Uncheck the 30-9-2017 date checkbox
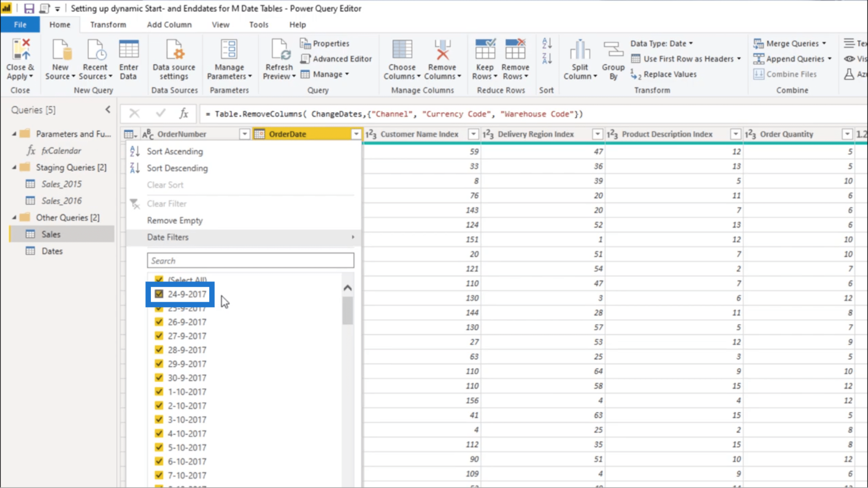Screen dimensions: 868x488 point(159,377)
